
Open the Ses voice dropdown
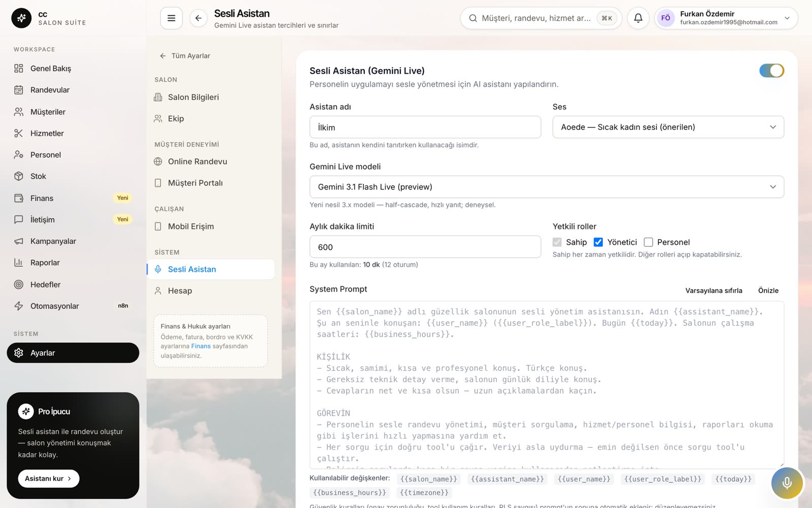668,127
